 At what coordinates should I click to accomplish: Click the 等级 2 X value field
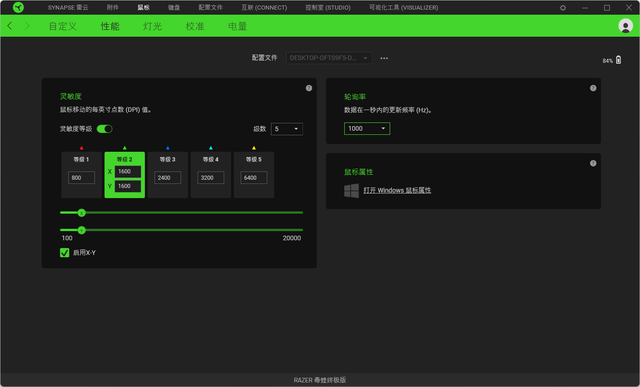click(128, 171)
